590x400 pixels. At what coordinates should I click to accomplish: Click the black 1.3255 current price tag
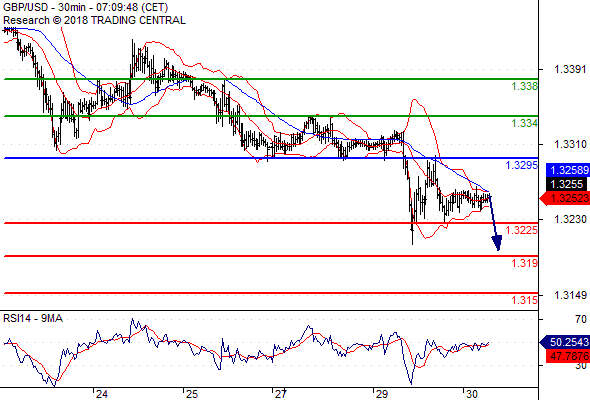point(566,184)
